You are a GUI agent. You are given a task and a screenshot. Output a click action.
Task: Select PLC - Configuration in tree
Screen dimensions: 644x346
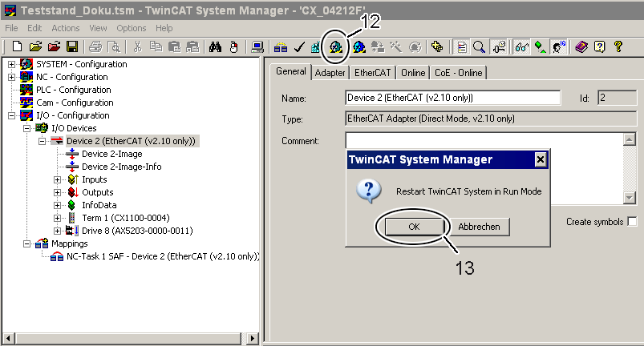point(74,90)
